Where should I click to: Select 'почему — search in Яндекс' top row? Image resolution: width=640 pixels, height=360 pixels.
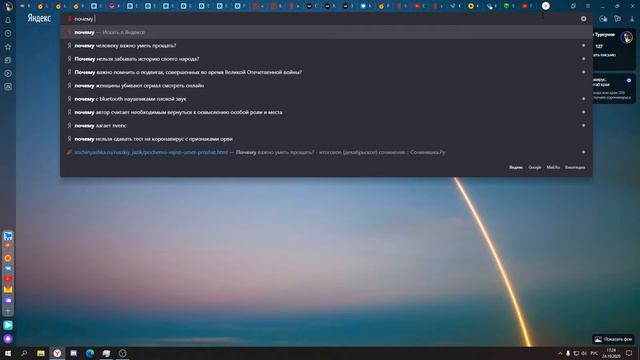326,32
